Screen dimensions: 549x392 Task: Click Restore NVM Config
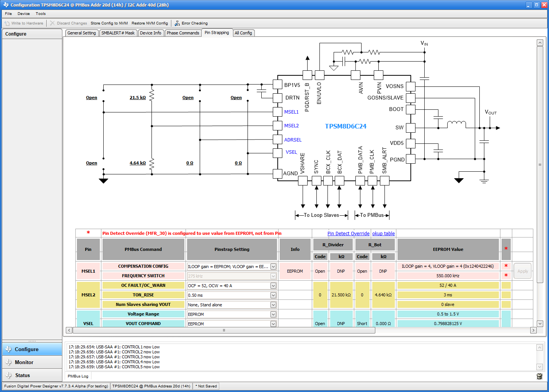coord(150,23)
